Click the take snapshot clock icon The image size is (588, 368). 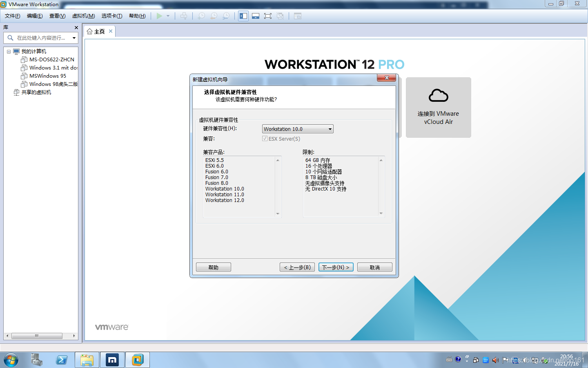point(201,16)
